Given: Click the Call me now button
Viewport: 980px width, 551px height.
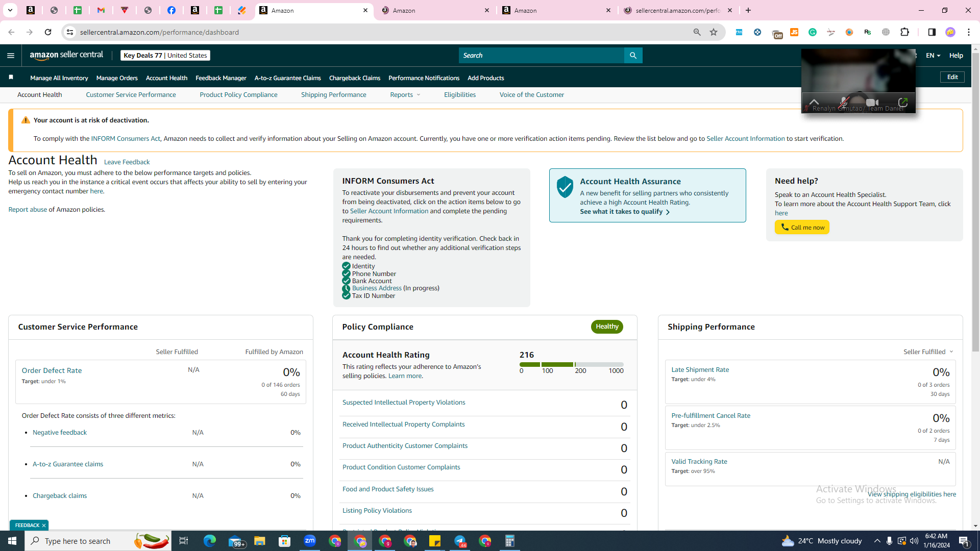Looking at the screenshot, I should click(802, 228).
